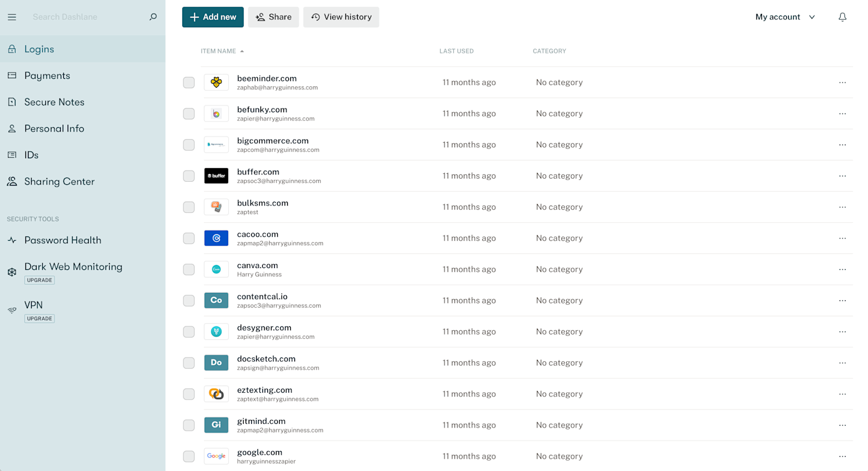Open the hamburger menu icon
This screenshot has width=868, height=471.
[x=12, y=17]
